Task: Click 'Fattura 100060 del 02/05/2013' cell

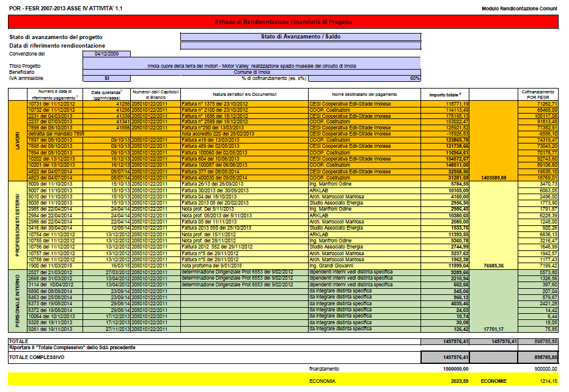Action: (x=244, y=153)
